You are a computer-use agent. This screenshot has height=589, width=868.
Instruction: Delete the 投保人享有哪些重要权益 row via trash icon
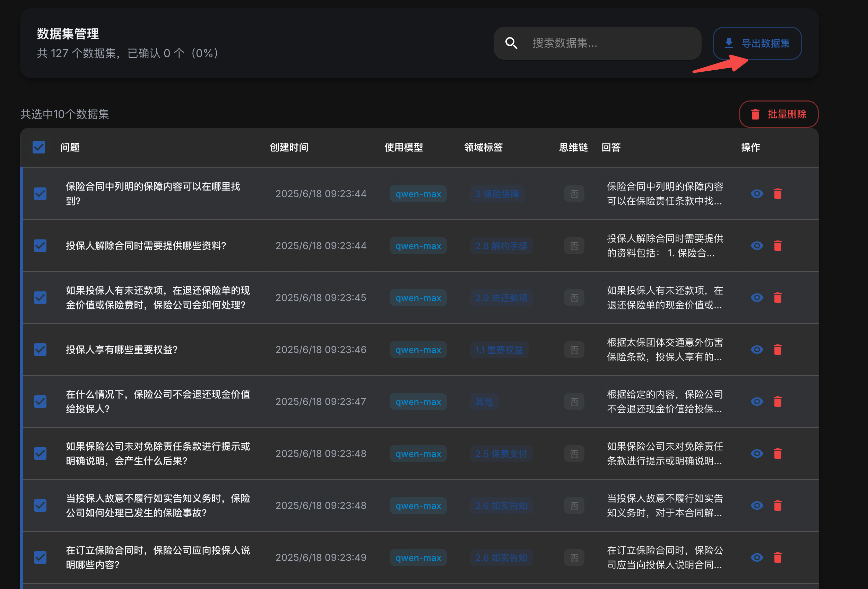778,350
